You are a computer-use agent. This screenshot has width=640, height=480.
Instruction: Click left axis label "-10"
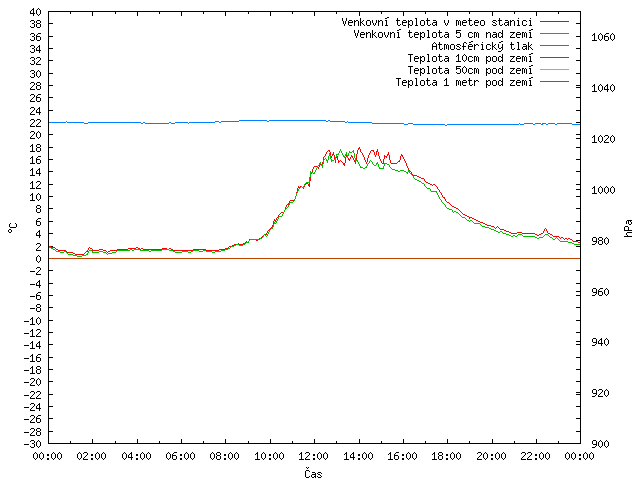coord(32,321)
